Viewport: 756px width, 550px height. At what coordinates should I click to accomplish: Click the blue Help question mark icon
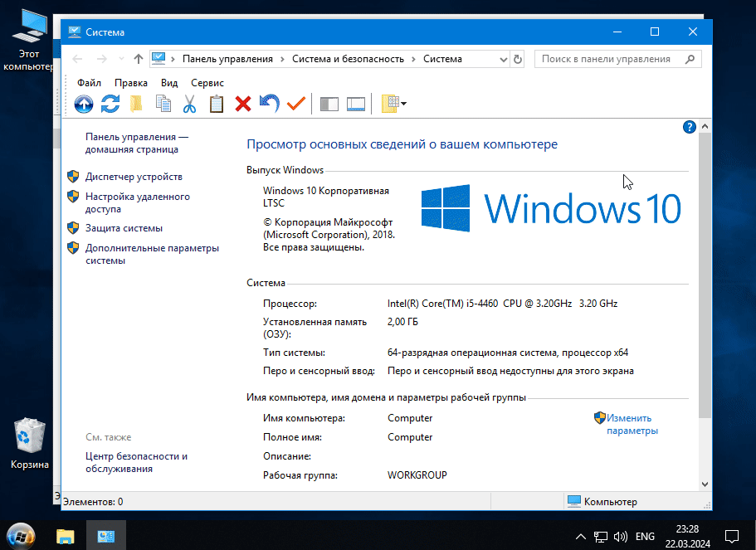click(x=690, y=127)
